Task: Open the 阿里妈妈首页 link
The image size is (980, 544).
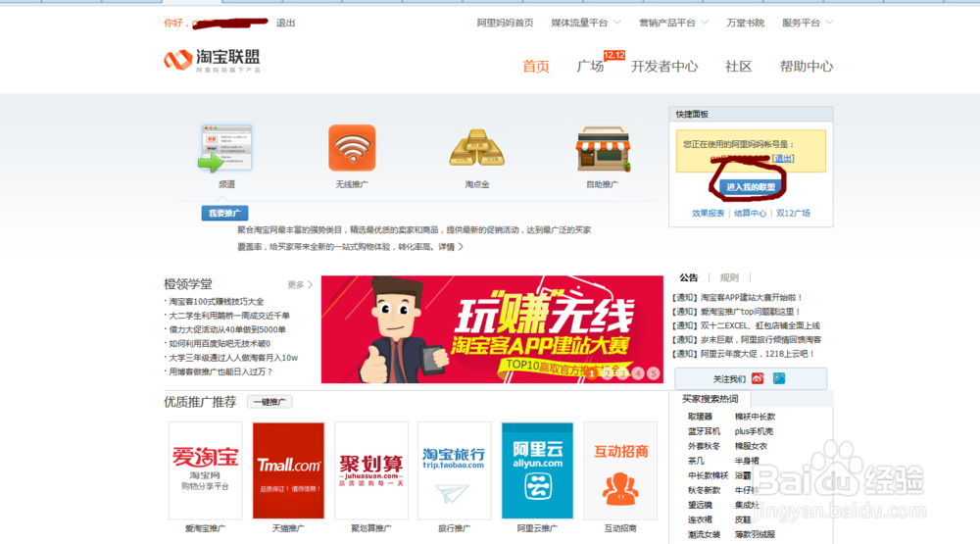Action: tap(505, 23)
